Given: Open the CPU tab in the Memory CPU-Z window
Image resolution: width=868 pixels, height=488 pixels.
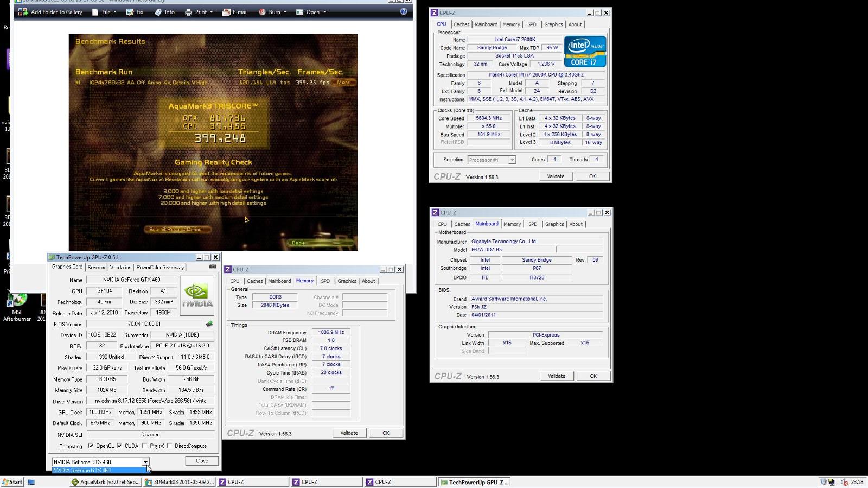Looking at the screenshot, I should click(234, 281).
